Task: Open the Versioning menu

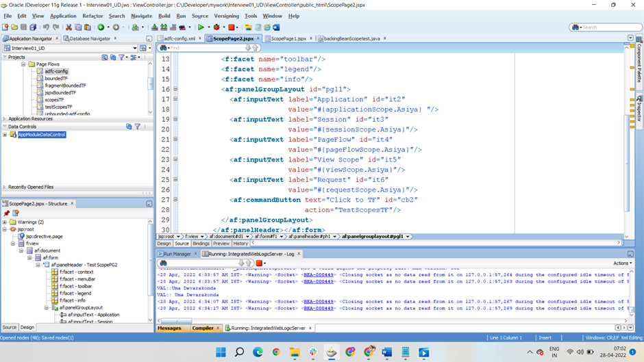Action: click(x=226, y=16)
